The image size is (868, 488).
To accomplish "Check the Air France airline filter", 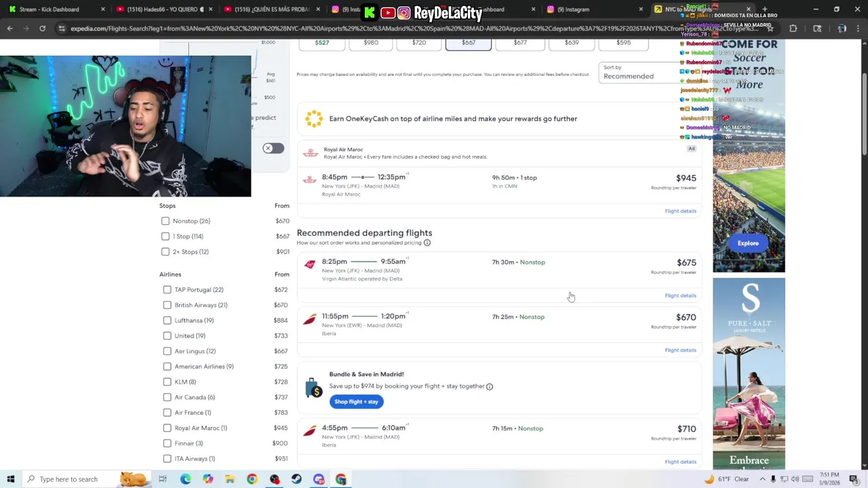I will click(167, 413).
